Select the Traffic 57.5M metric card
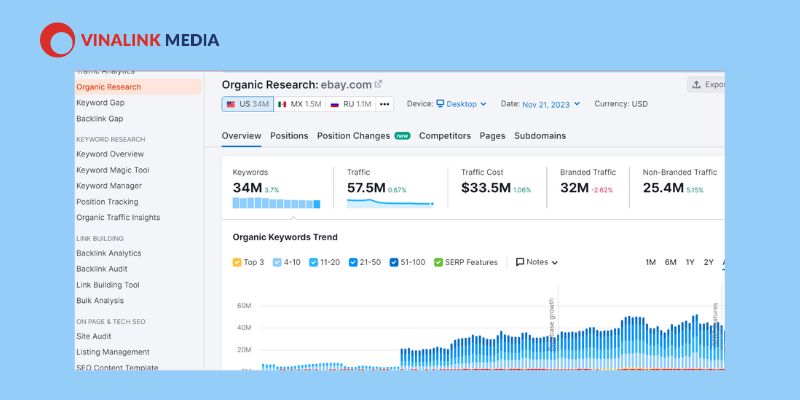The height and width of the screenshot is (400, 800). point(390,187)
